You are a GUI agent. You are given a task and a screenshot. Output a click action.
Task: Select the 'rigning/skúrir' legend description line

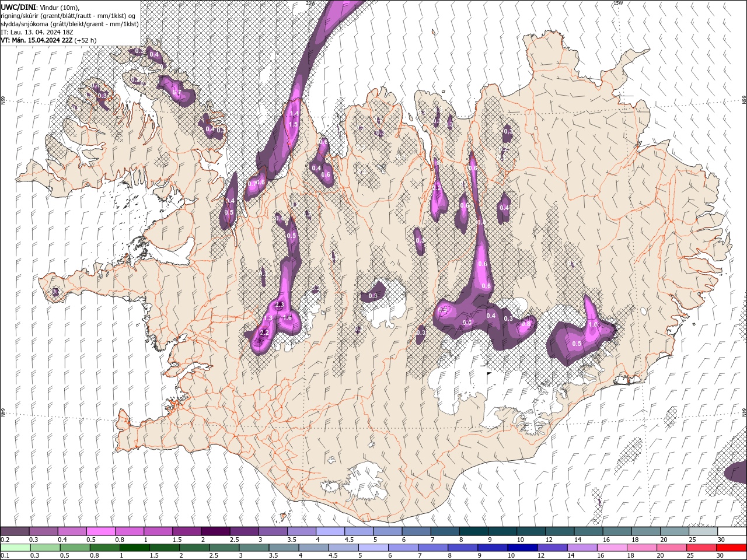68,15
